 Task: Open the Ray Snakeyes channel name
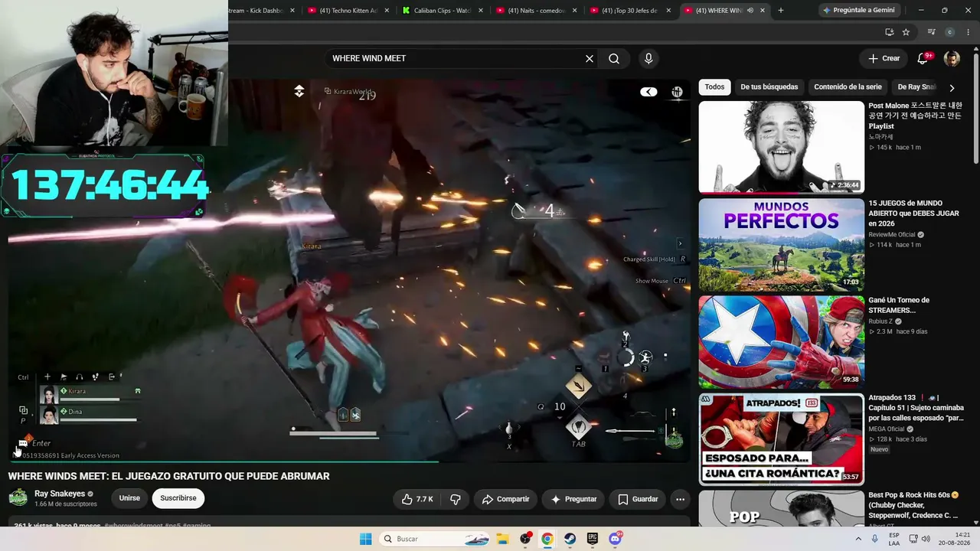click(60, 494)
